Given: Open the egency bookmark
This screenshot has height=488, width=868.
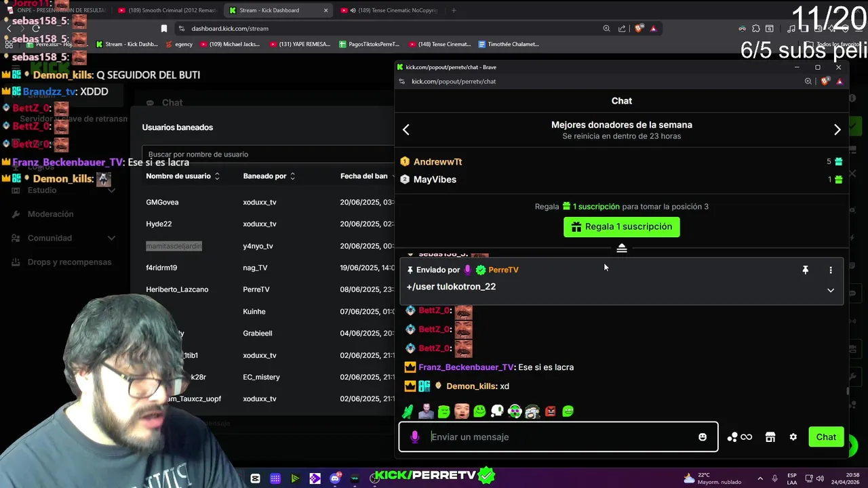Looking at the screenshot, I should pos(179,44).
